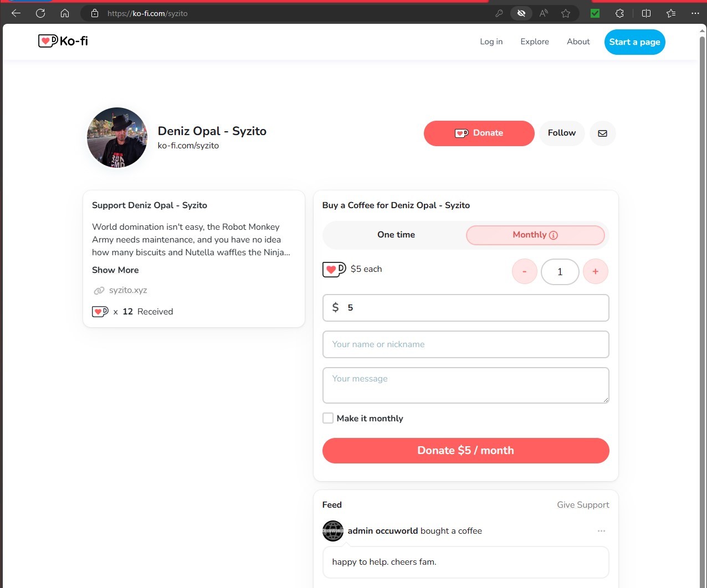
Task: Click the Donate $5 / month button
Action: coord(465,451)
